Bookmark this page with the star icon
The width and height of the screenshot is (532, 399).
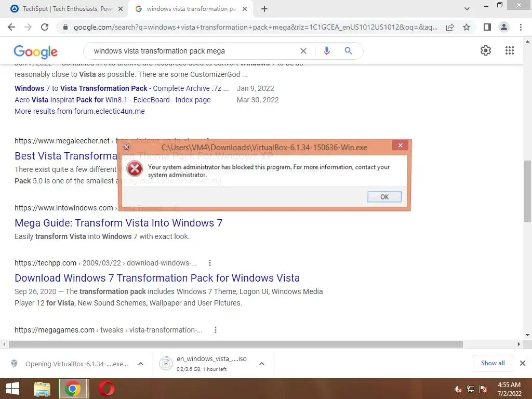(x=467, y=27)
